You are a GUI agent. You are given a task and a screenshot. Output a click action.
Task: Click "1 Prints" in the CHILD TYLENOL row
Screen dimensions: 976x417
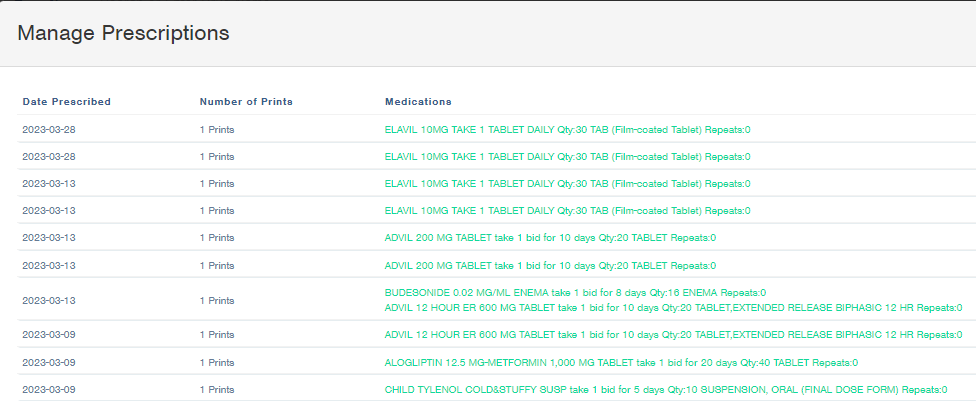click(x=217, y=389)
